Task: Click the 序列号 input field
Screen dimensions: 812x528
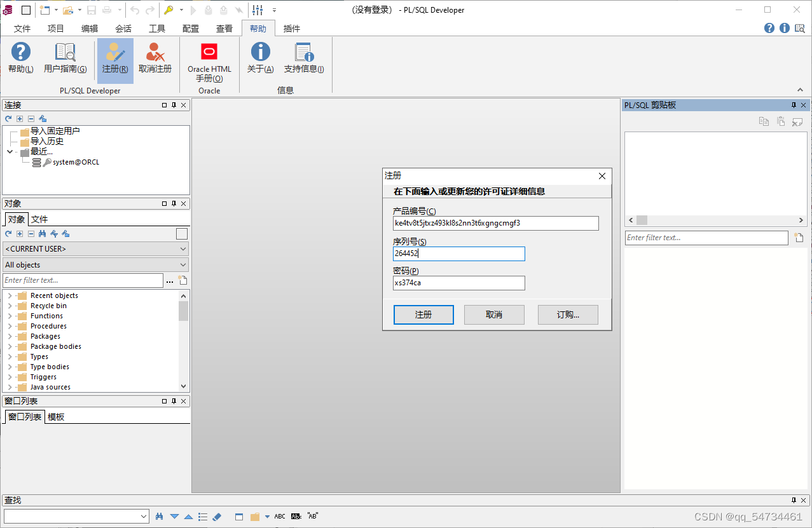Action: [x=459, y=254]
